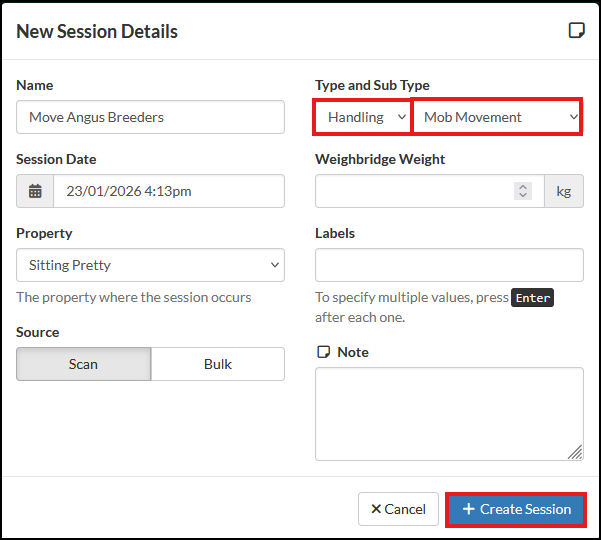
Task: Click the Name field containing Move Angus Breeders
Action: pos(150,117)
